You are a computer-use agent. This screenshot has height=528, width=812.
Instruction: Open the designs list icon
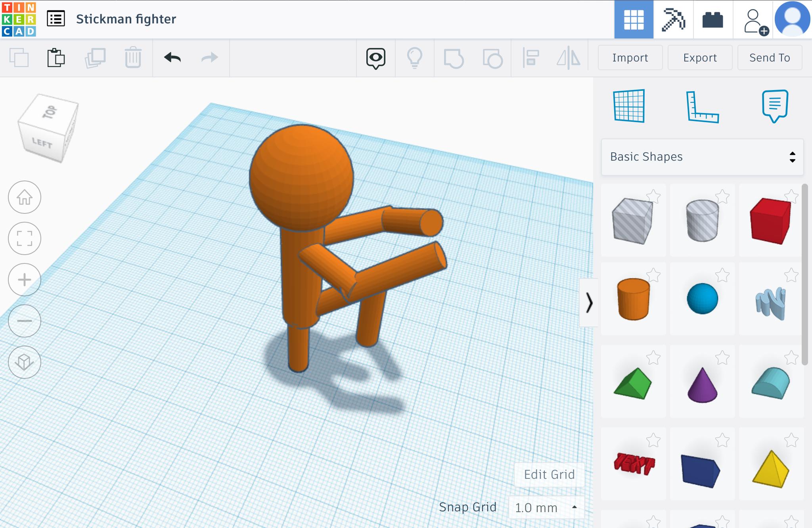(x=56, y=19)
